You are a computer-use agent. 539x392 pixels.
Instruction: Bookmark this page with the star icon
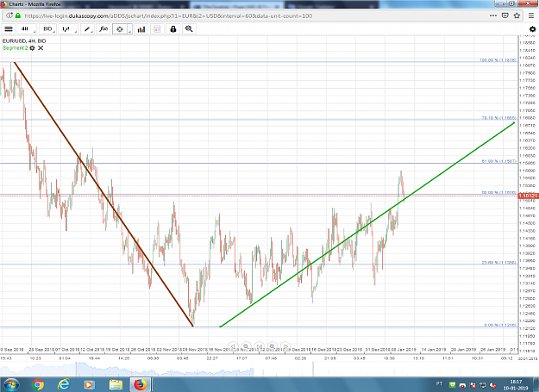tap(517, 16)
